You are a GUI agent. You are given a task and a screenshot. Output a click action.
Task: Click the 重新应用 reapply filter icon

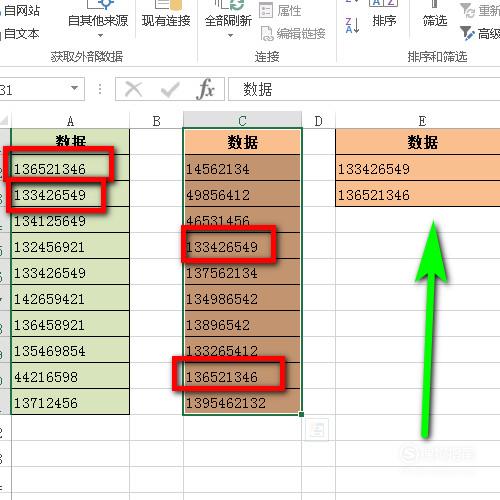point(467,10)
